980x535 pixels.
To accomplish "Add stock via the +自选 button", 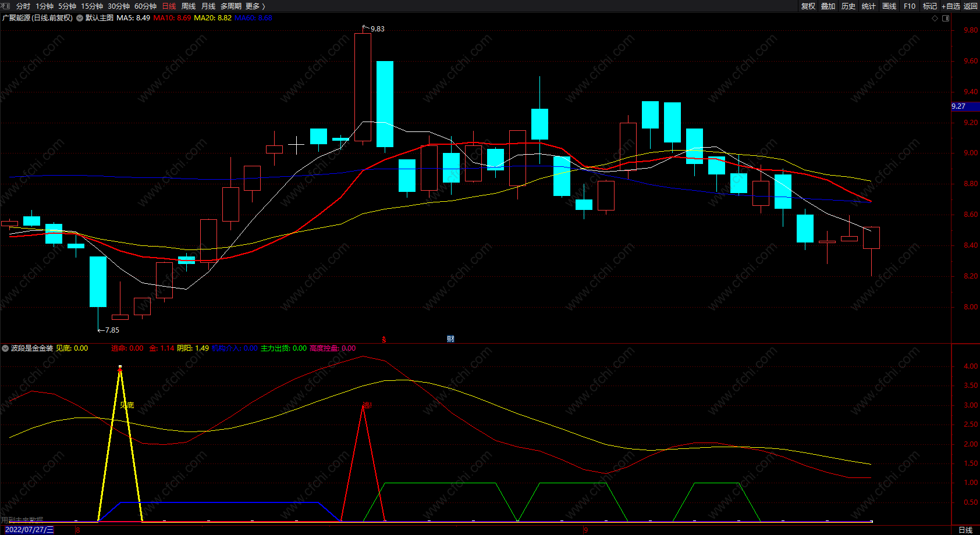I will click(951, 6).
